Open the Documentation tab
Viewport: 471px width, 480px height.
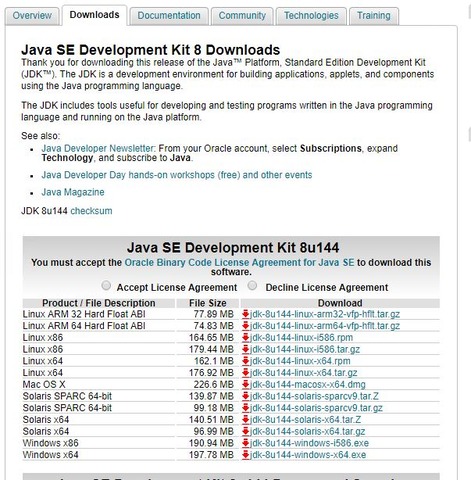(x=169, y=16)
